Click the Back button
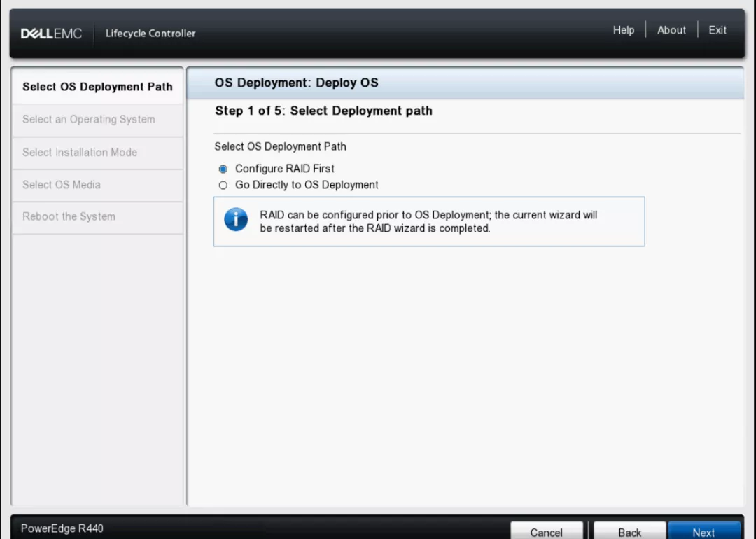The height and width of the screenshot is (539, 756). pos(630,531)
